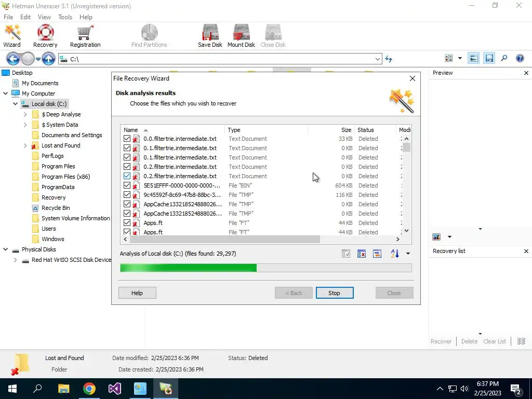
Task: Open the Edit menu
Action: (25, 17)
